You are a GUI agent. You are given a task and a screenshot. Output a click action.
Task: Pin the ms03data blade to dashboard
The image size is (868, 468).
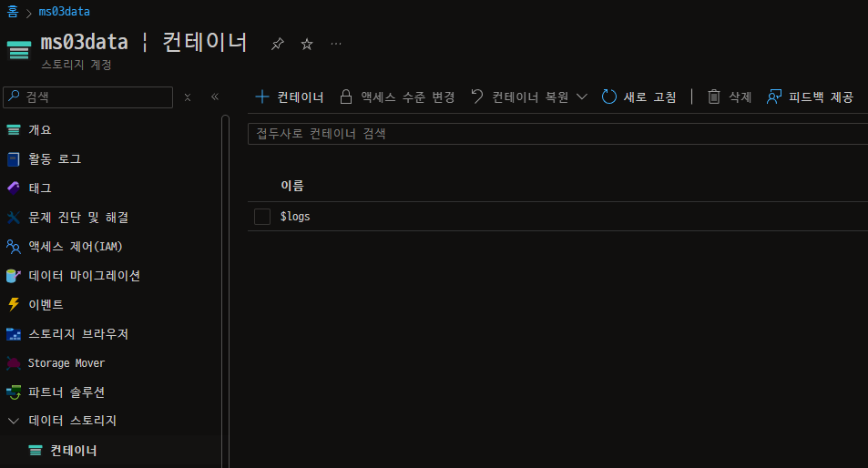click(x=277, y=44)
